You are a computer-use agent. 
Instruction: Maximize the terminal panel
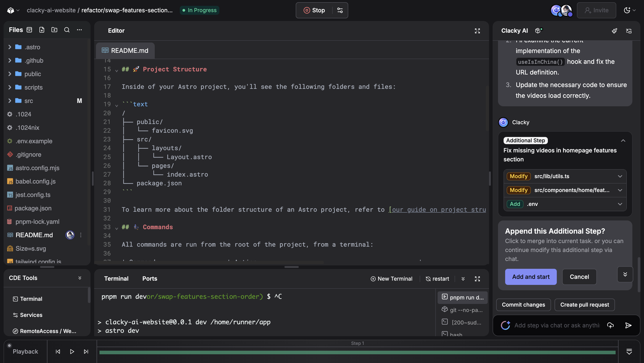pos(477,279)
